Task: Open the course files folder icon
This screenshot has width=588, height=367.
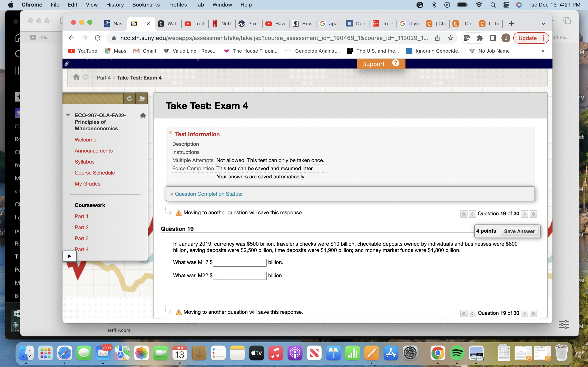Action: tap(141, 98)
